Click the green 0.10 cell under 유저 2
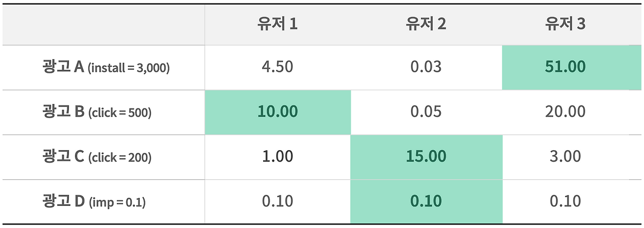This screenshot has height=228, width=644. pyautogui.click(x=426, y=201)
